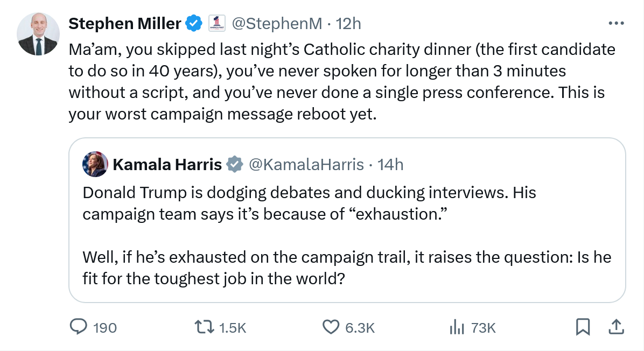Open the three-dot more options menu
Viewport: 644px width, 351px height.
click(x=616, y=24)
